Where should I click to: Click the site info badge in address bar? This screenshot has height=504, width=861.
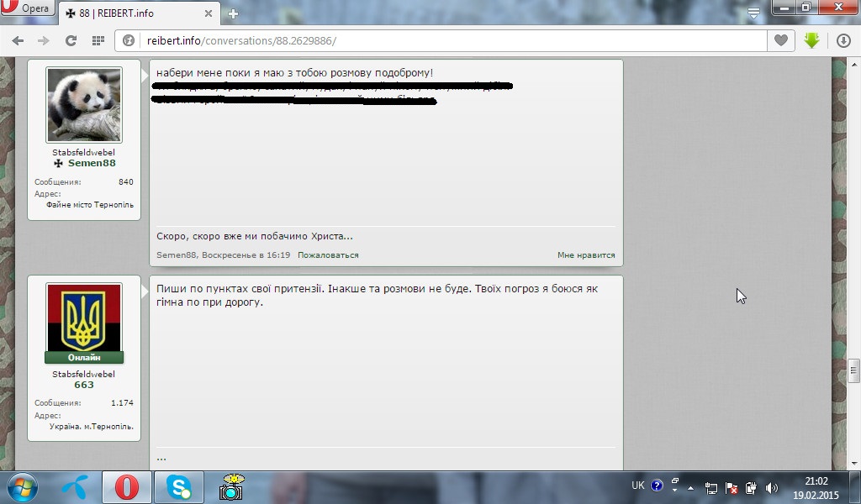(129, 40)
